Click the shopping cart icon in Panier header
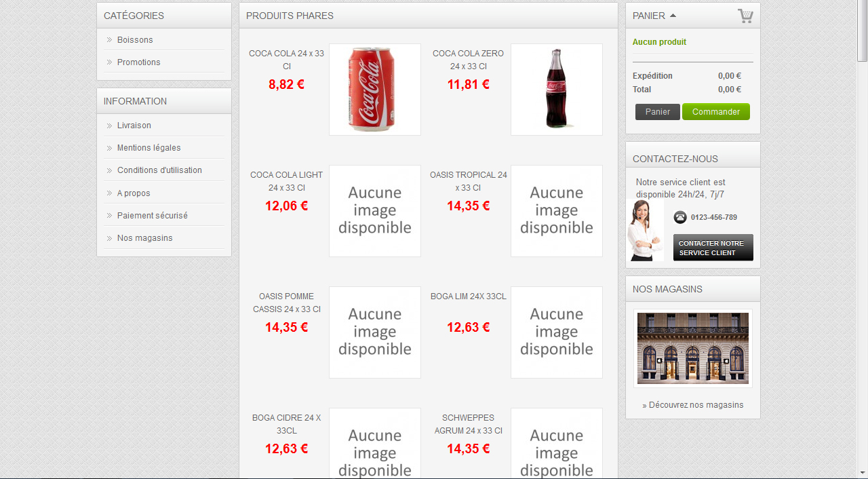This screenshot has height=479, width=868. 745,16
